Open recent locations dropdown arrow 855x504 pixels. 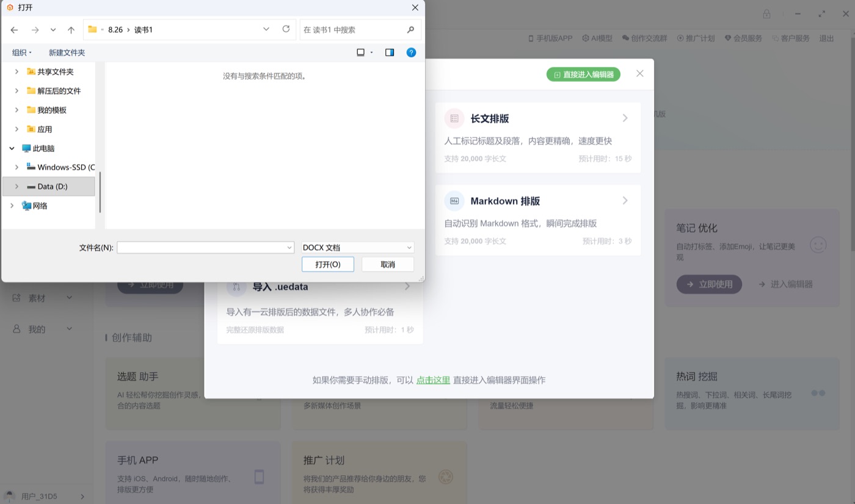53,29
